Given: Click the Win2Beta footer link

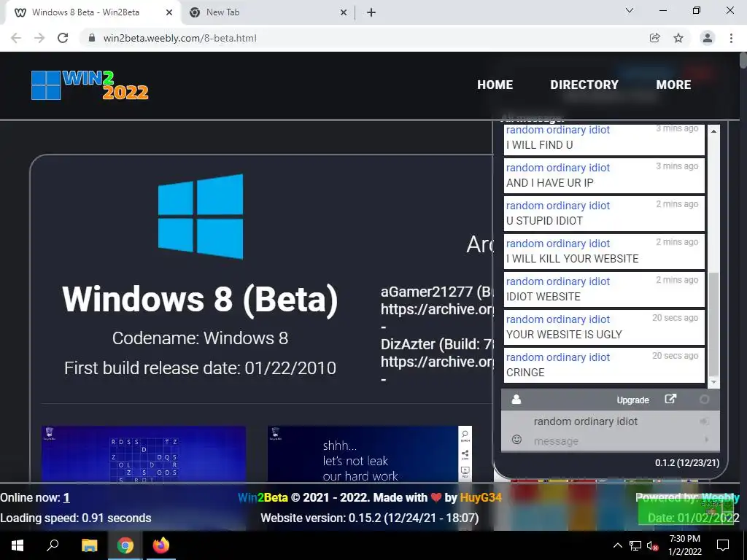Looking at the screenshot, I should pyautogui.click(x=263, y=498).
